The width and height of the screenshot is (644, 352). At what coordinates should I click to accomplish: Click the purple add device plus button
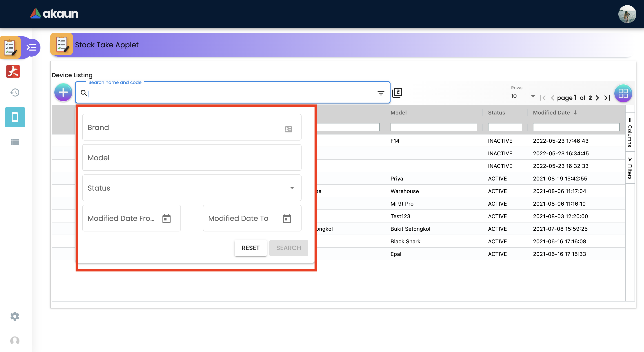(63, 92)
